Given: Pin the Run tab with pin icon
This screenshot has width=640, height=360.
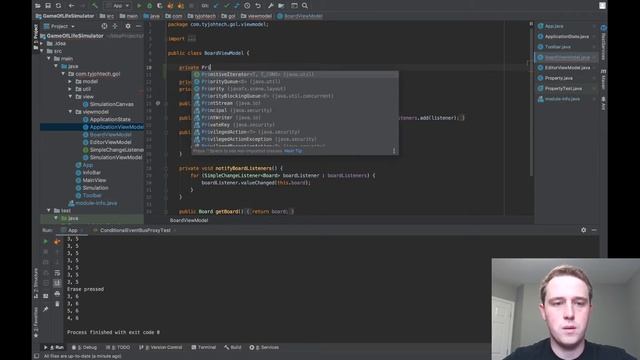Looking at the screenshot, I should click(x=45, y=309).
